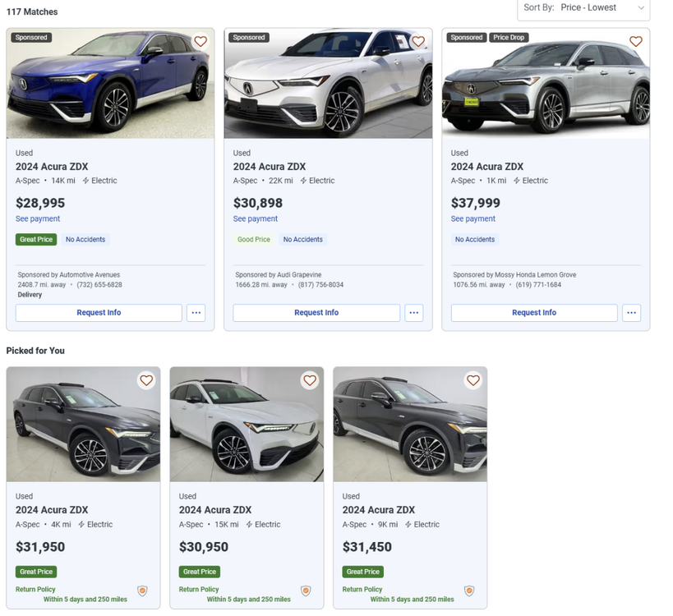Open the Sort By Price - Lowest dropdown
The image size is (673, 616).
pos(585,8)
